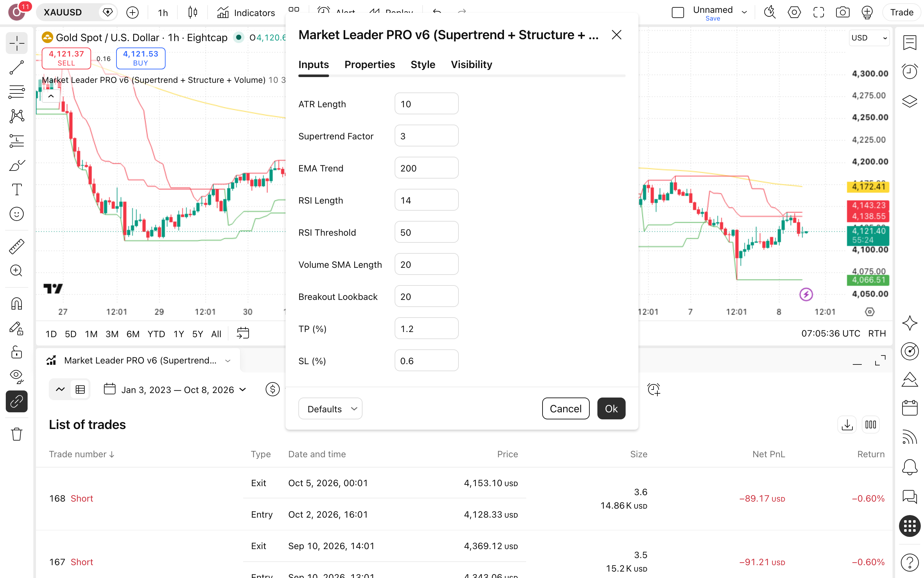The image size is (924, 578).
Task: Switch to the Properties tab
Action: coord(369,65)
